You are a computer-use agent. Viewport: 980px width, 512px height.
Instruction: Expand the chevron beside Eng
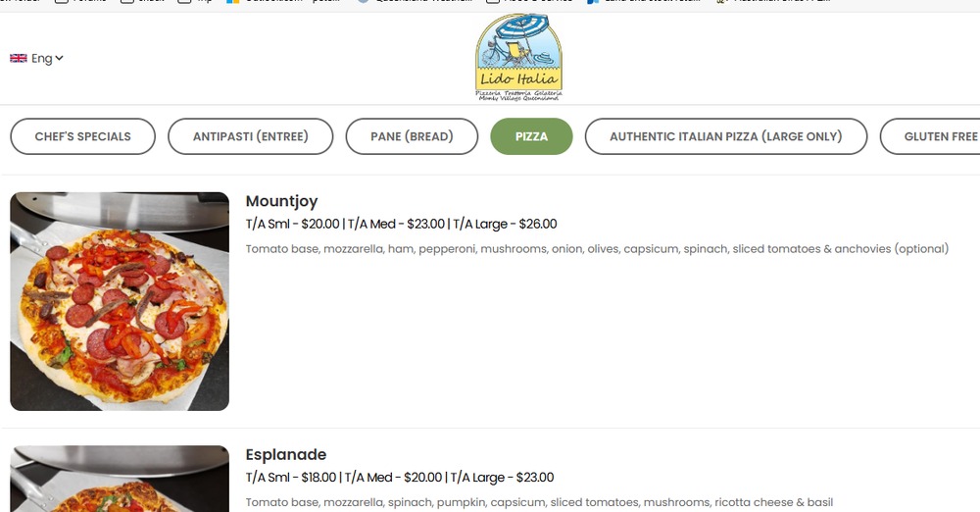click(x=59, y=58)
